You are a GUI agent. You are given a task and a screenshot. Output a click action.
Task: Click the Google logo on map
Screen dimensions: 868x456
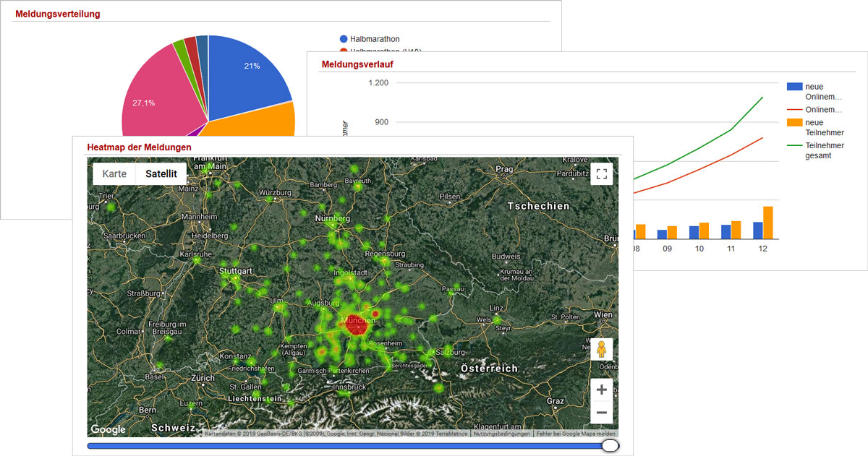point(108,429)
